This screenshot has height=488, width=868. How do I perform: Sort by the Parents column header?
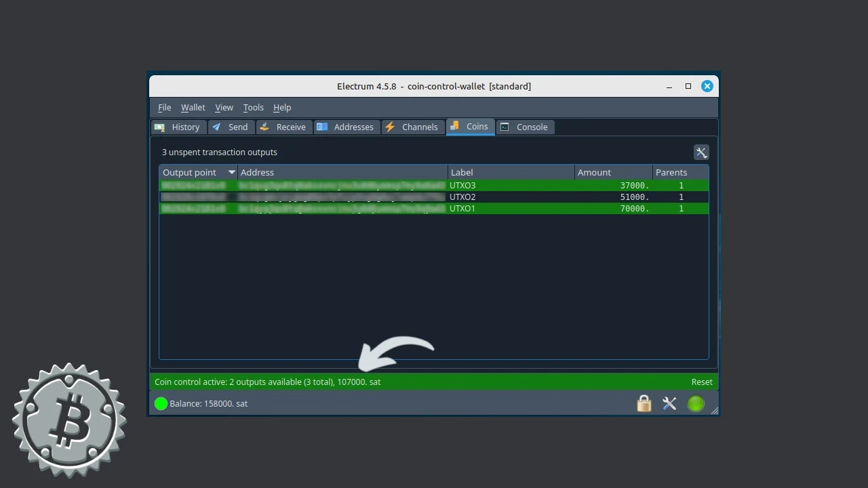[x=681, y=172]
